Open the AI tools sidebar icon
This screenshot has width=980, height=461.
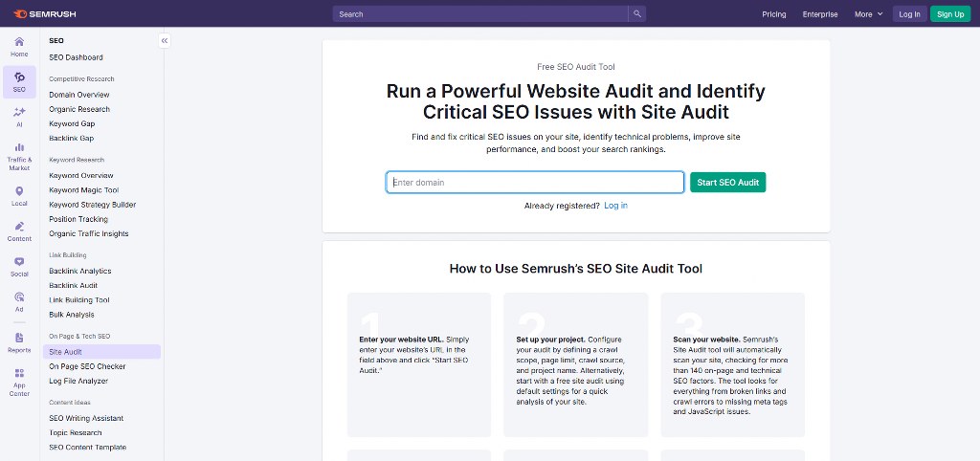19,117
